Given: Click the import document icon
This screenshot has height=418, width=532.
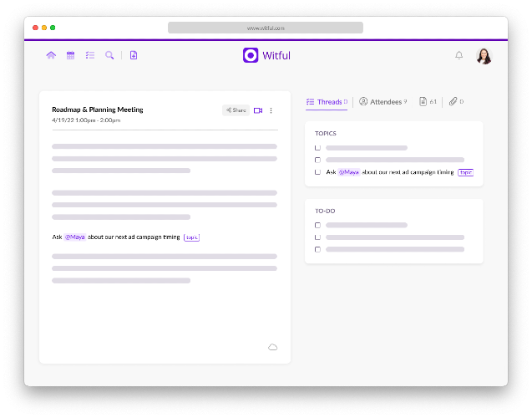Looking at the screenshot, I should point(134,55).
